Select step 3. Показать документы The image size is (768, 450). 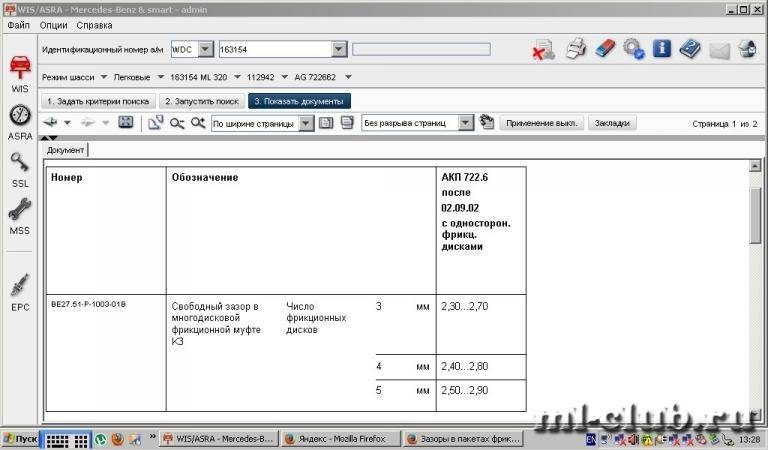coord(299,101)
